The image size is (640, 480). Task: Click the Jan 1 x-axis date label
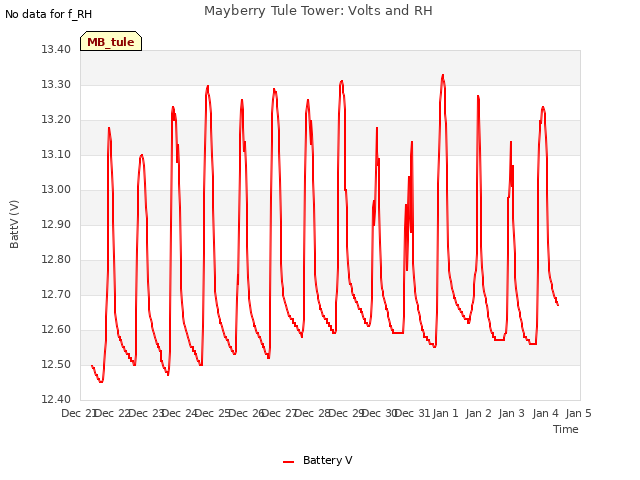pyautogui.click(x=445, y=413)
